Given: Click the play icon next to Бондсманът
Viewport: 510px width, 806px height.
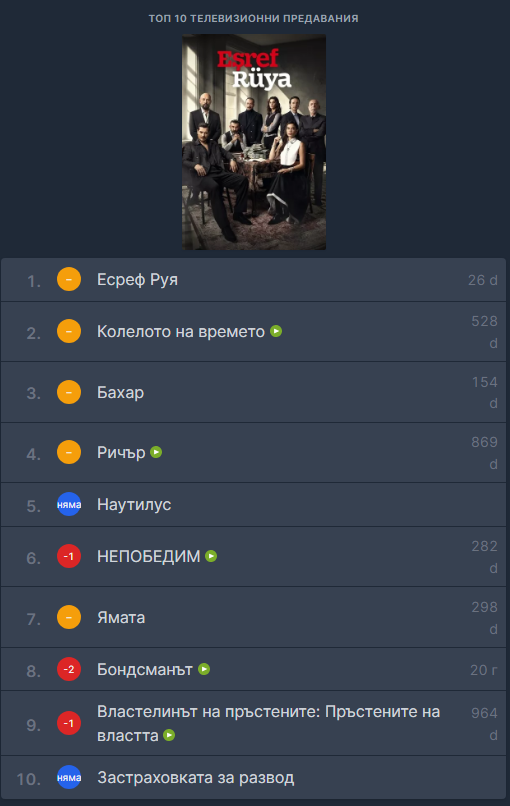Looking at the screenshot, I should pyautogui.click(x=204, y=669).
